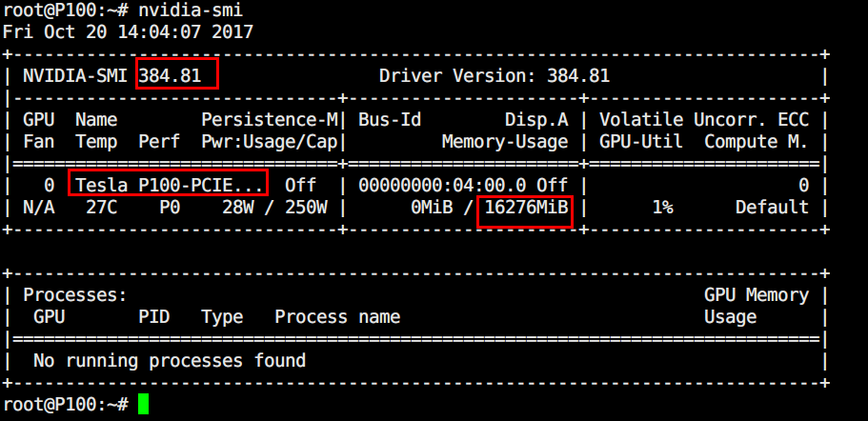This screenshot has height=421, width=868.
Task: Click the Persistence-M header
Action: tap(269, 119)
